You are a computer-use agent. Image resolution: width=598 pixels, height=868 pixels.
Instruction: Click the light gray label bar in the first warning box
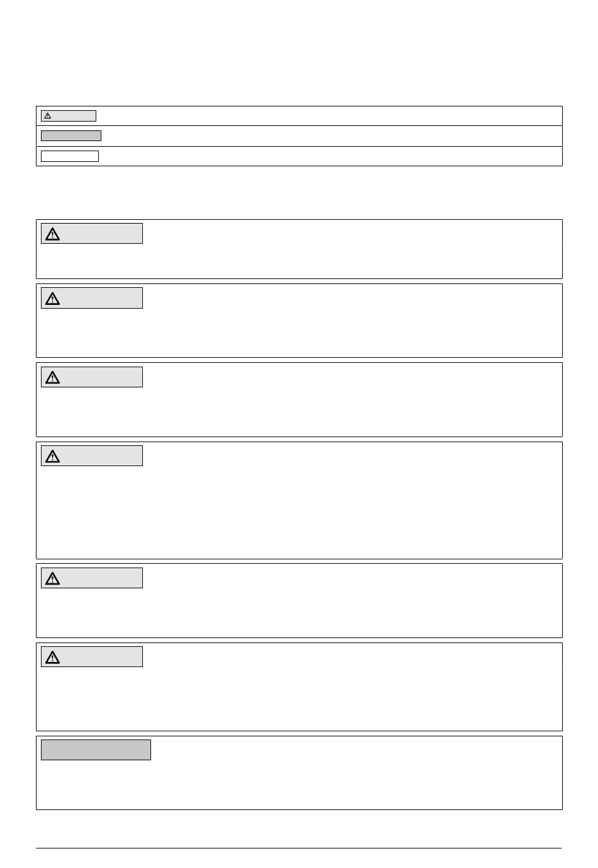pos(92,234)
